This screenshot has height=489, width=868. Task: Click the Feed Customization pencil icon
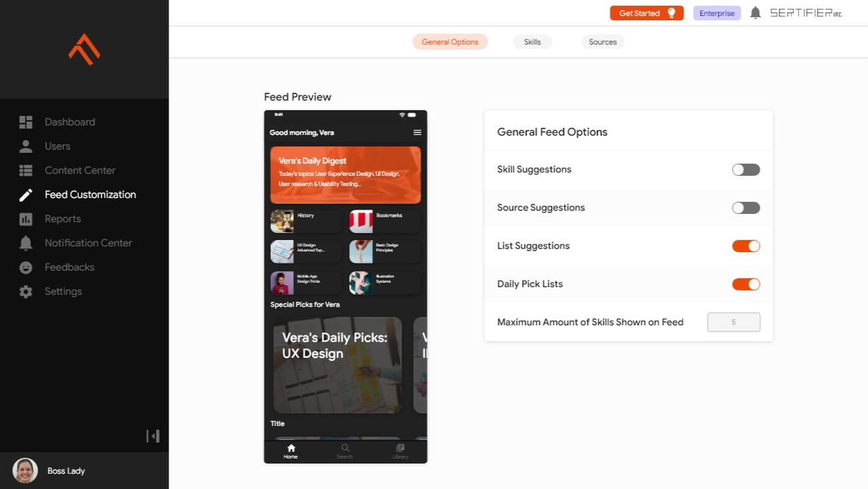(26, 195)
